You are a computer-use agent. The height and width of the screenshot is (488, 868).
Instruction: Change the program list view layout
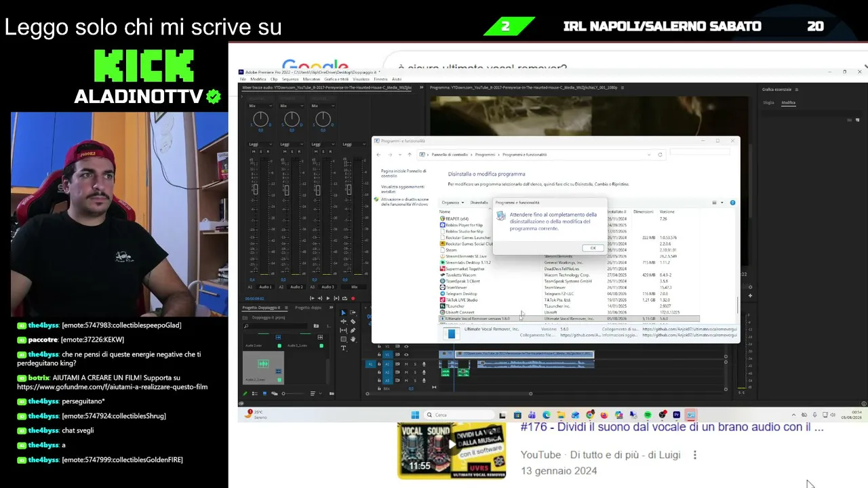point(715,203)
